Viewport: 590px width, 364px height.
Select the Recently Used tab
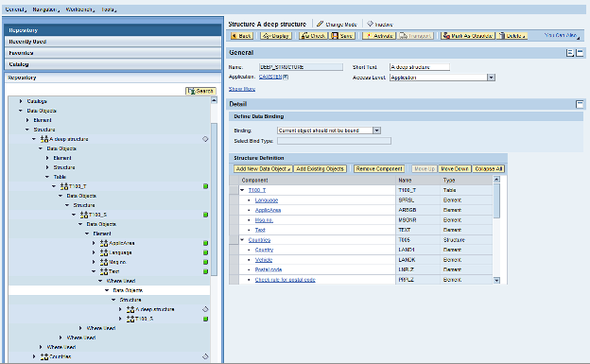(113, 42)
